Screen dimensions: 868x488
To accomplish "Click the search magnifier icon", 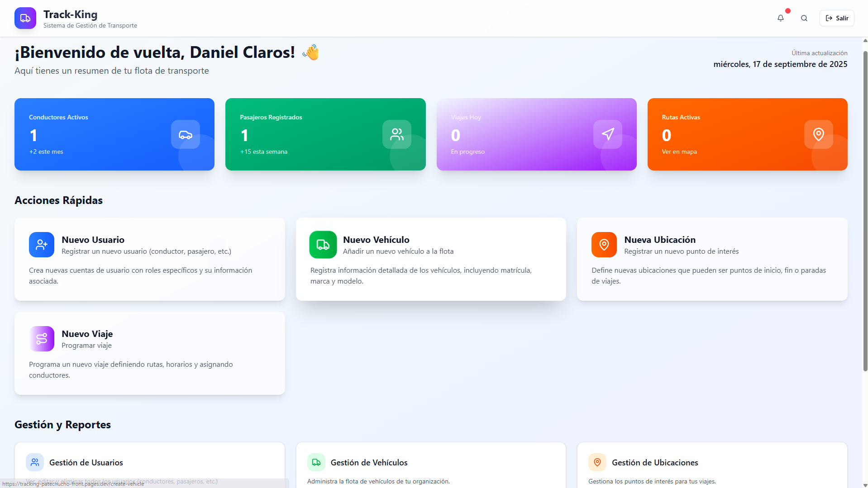I will [804, 18].
